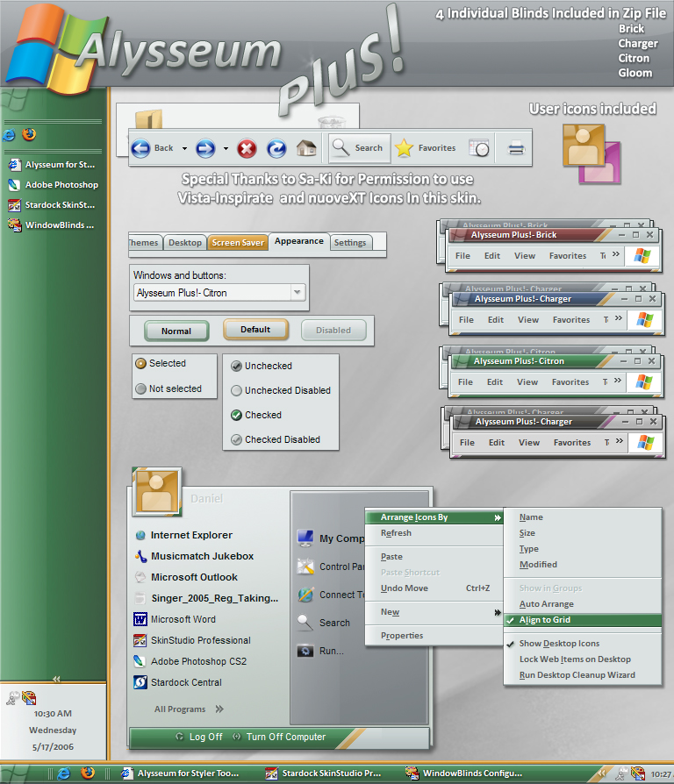Image resolution: width=674 pixels, height=784 pixels.
Task: Open Adobe Photoshop CS2 from start menu
Action: click(190, 661)
